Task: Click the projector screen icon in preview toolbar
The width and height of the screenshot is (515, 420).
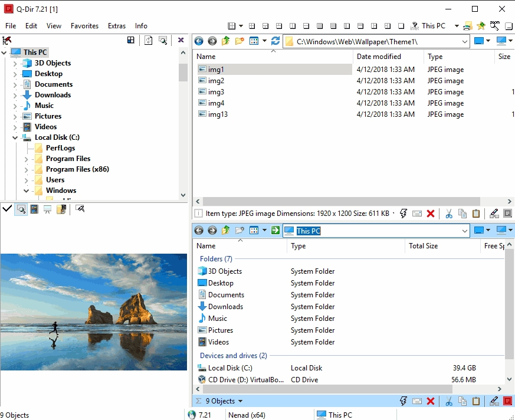Action: coord(48,209)
